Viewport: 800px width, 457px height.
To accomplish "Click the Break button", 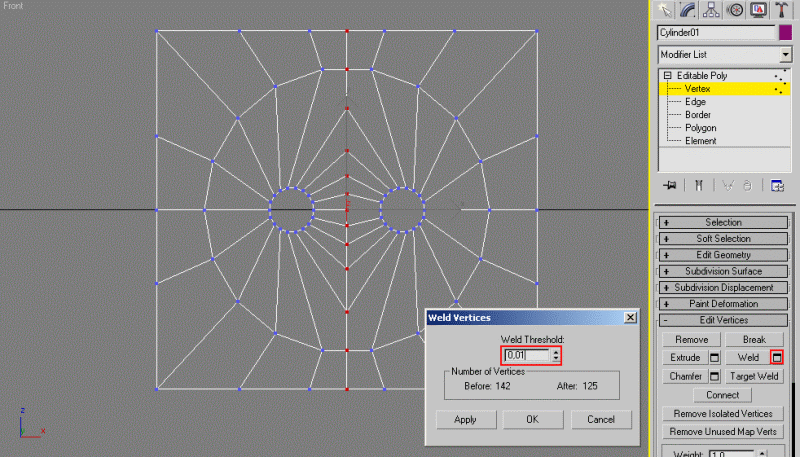I will click(754, 340).
